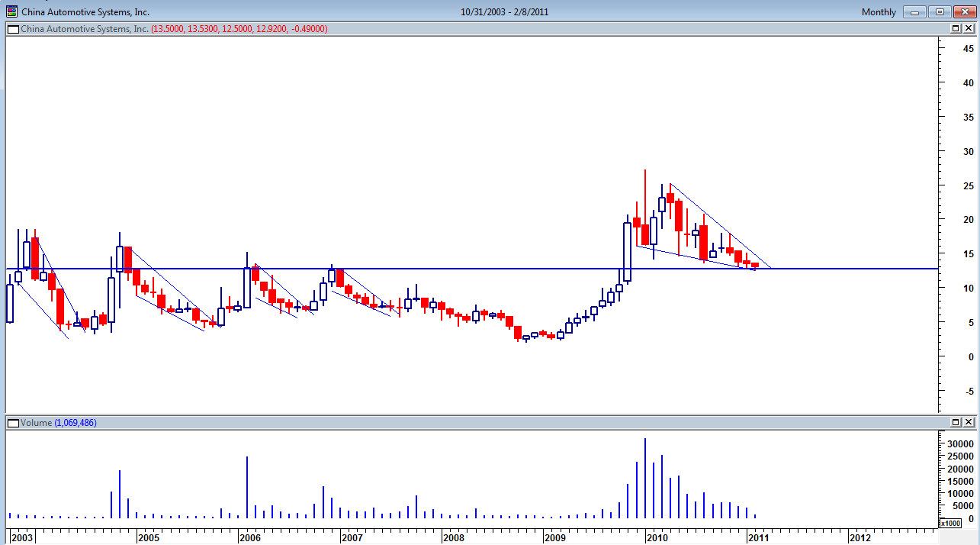Select the 2010 descending upper trendline
The image size is (980, 545).
click(720, 225)
